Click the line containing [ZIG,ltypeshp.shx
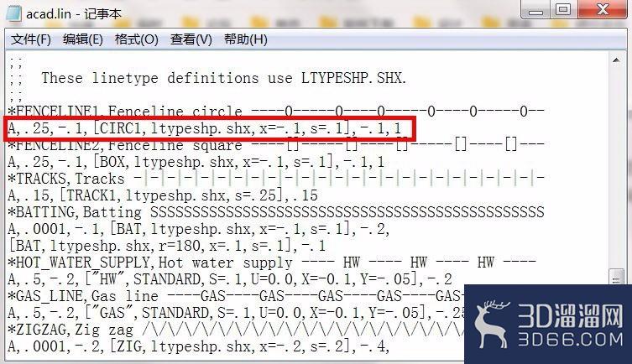Image resolution: width=632 pixels, height=364 pixels. 199,346
